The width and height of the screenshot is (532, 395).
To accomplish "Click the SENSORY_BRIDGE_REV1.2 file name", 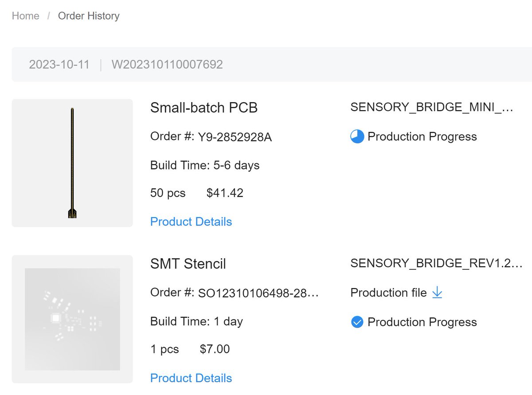I will [437, 263].
